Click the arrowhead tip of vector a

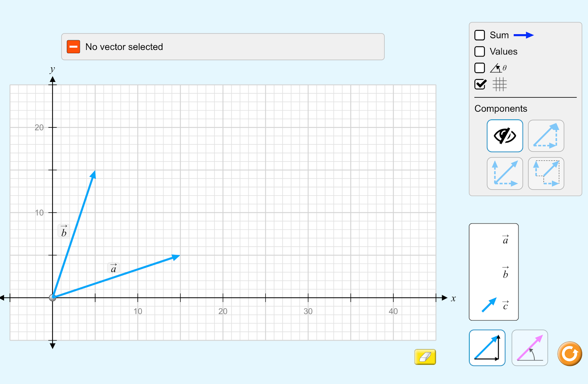point(177,256)
